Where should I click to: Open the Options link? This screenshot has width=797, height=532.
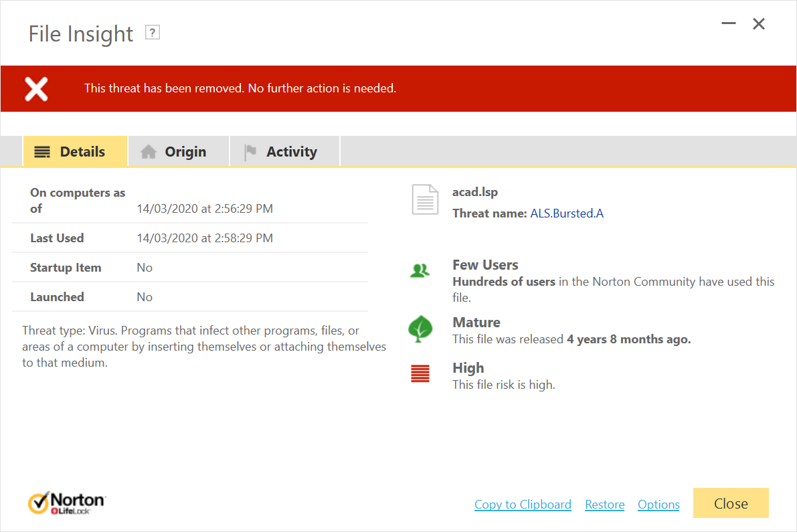click(x=658, y=505)
